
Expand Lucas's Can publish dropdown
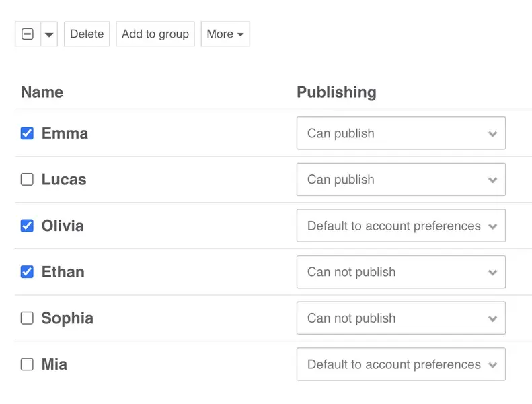click(401, 180)
